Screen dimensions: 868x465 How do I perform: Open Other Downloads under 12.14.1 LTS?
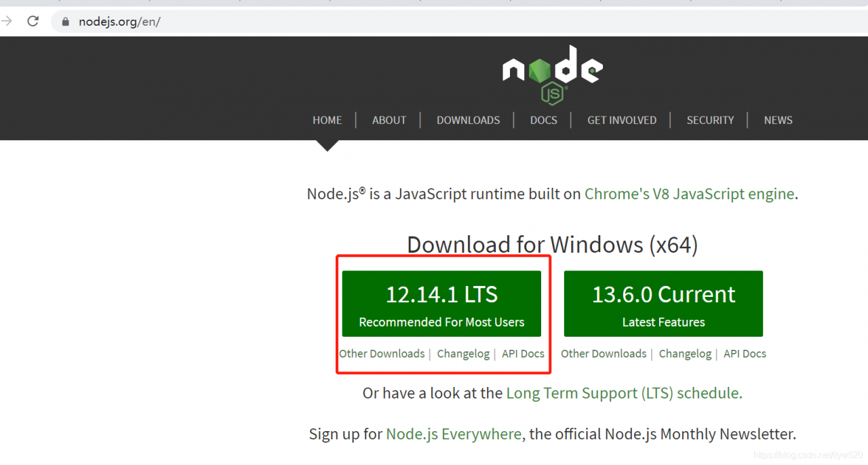(382, 354)
